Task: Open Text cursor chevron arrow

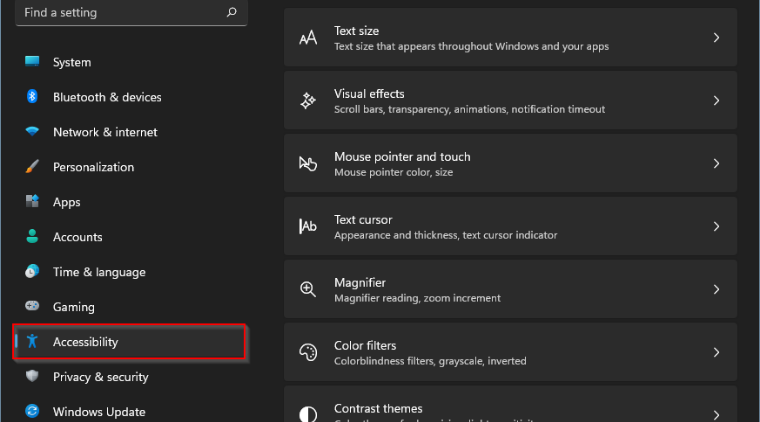Action: click(716, 227)
